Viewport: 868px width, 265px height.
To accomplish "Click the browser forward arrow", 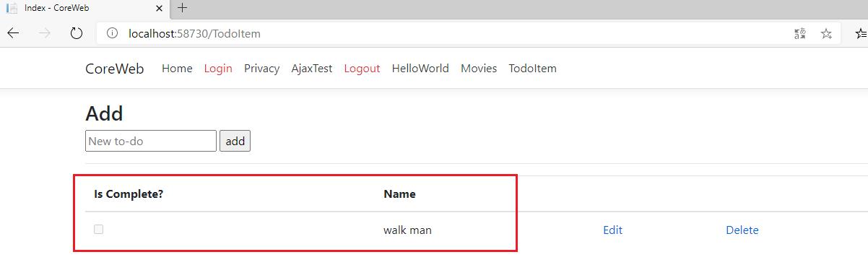I will coord(45,33).
